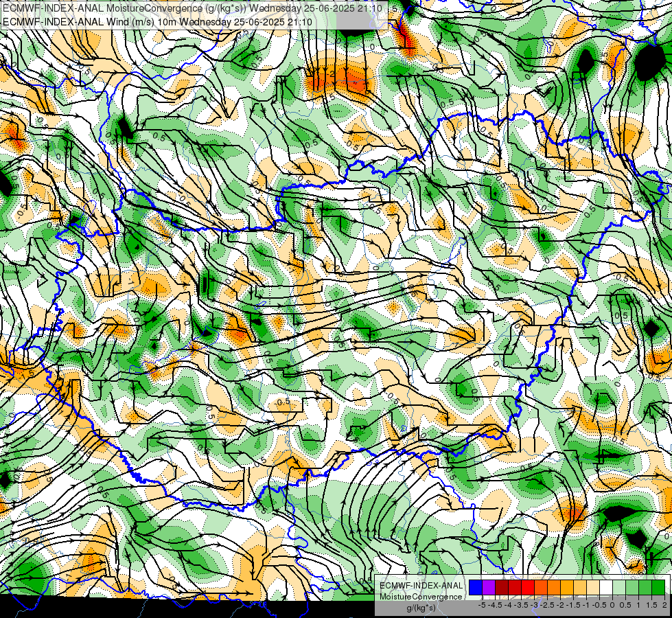The image size is (672, 618).
Task: Click the -5 legend scale value
Action: (x=482, y=605)
